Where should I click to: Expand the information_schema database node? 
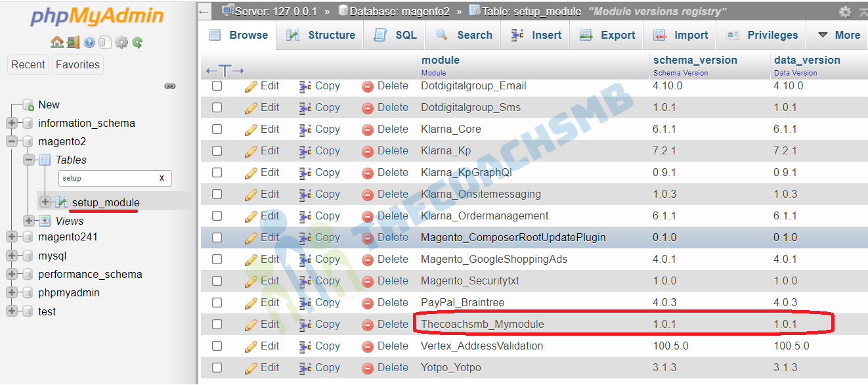click(x=12, y=123)
